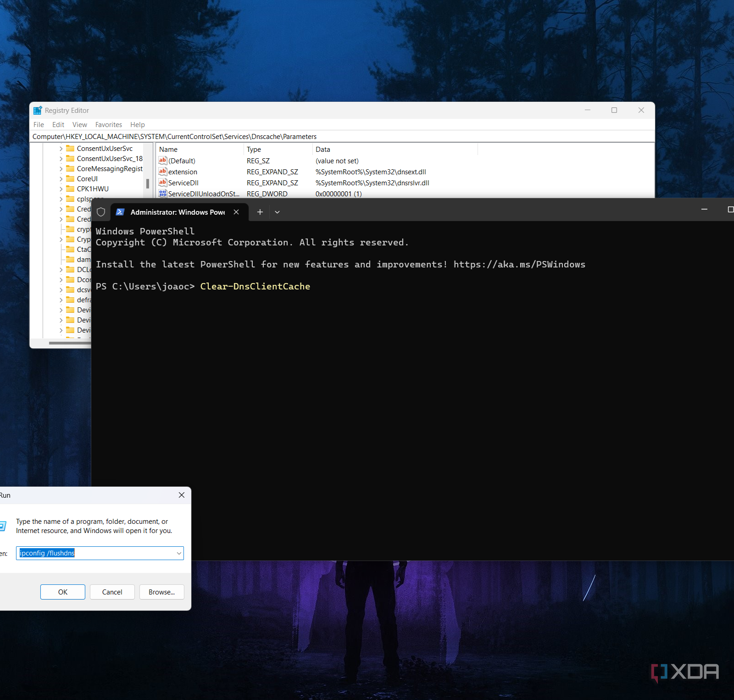Click the shield icon in Terminal
This screenshot has width=734, height=700.
coord(101,212)
